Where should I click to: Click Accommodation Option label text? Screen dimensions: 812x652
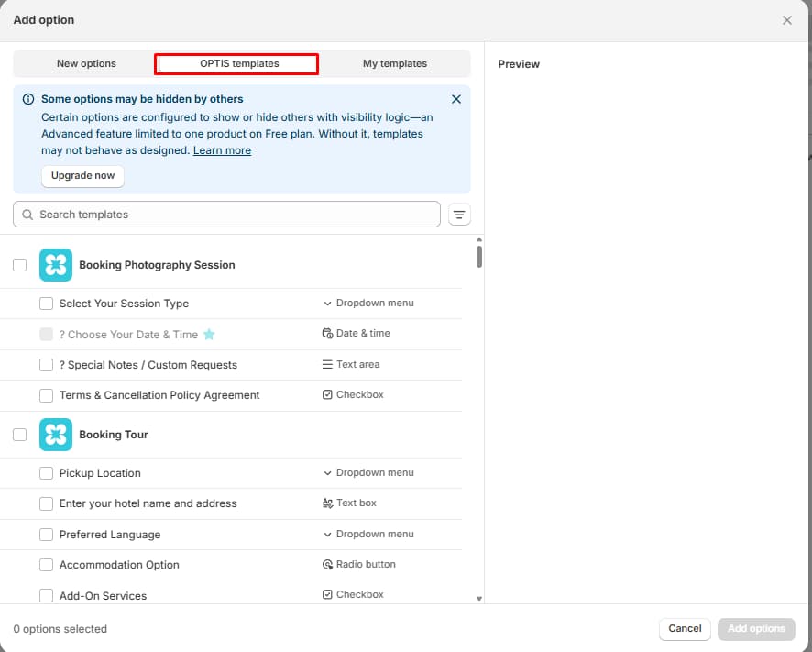point(119,565)
